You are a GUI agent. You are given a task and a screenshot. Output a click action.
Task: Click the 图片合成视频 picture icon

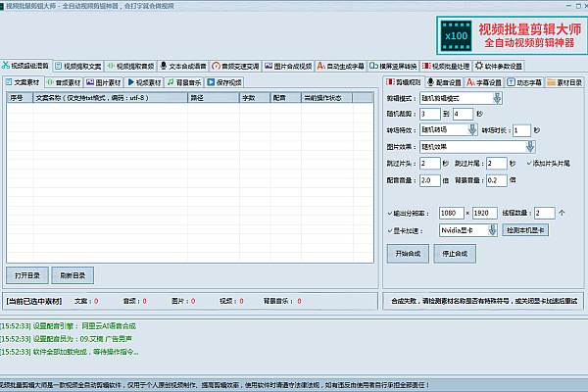point(269,66)
